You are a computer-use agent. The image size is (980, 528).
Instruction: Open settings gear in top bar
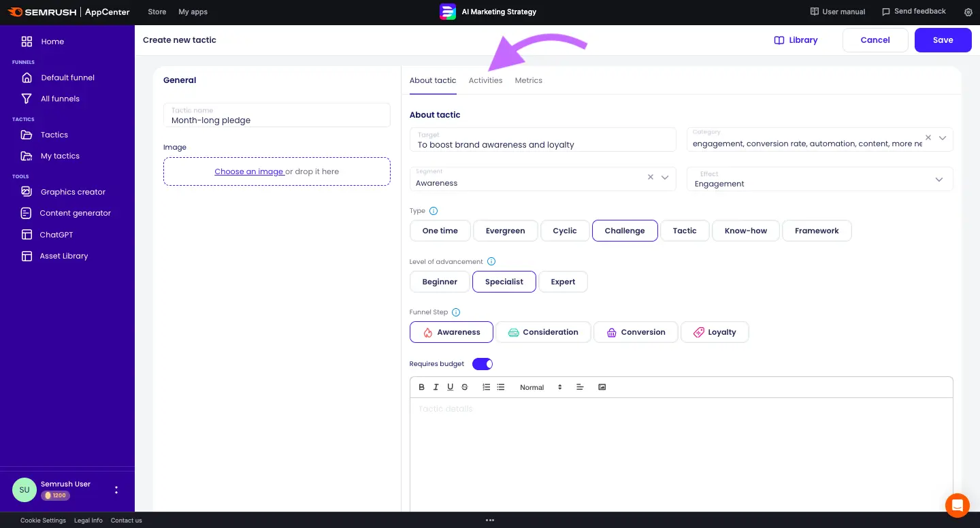coord(968,12)
